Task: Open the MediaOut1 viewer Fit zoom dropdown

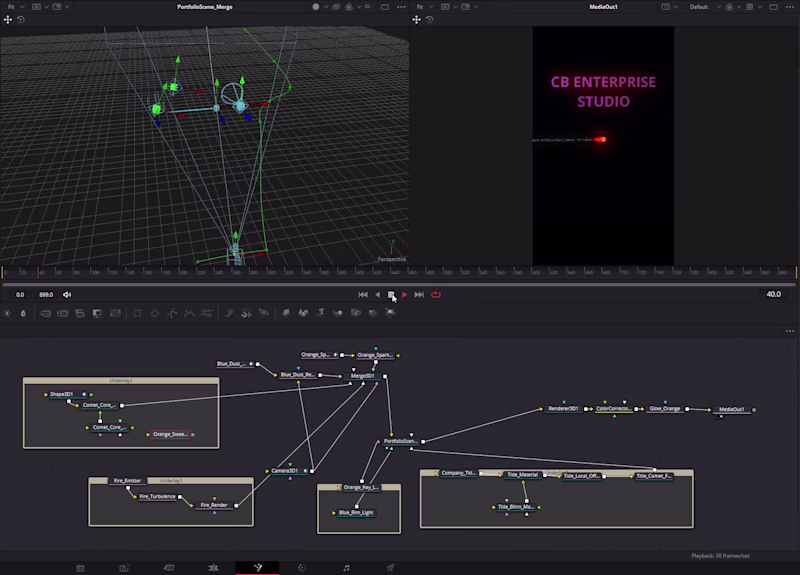Action: pyautogui.click(x=424, y=7)
